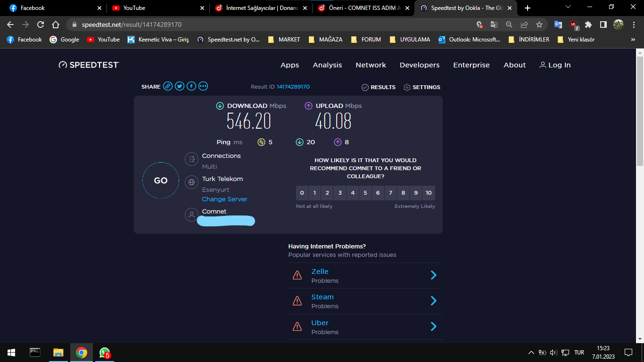Click the upload arrow icon beside UPLOAD
Viewport: 644px width, 362px height.
[x=309, y=106]
